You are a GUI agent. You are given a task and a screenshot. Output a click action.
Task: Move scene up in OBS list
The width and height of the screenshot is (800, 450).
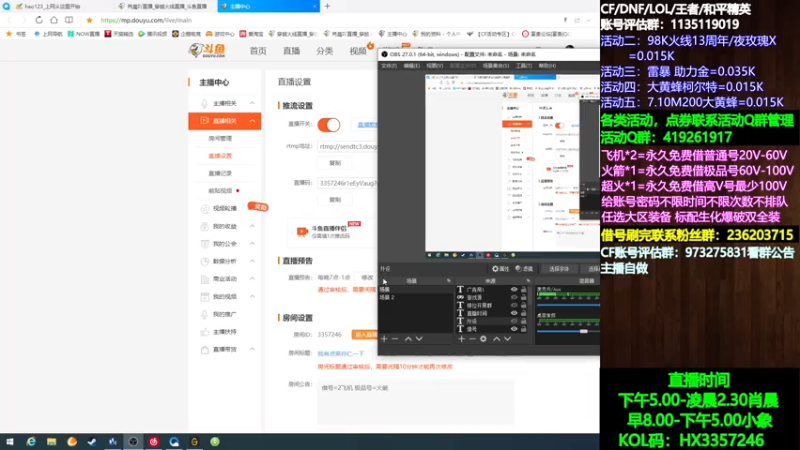coord(408,339)
